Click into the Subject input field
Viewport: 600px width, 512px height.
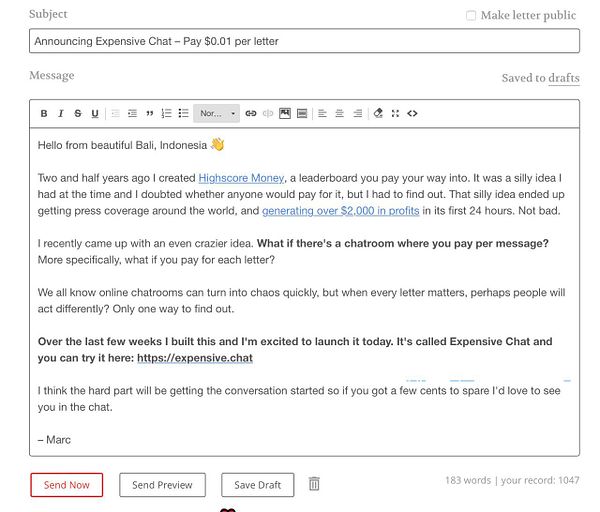pos(304,41)
